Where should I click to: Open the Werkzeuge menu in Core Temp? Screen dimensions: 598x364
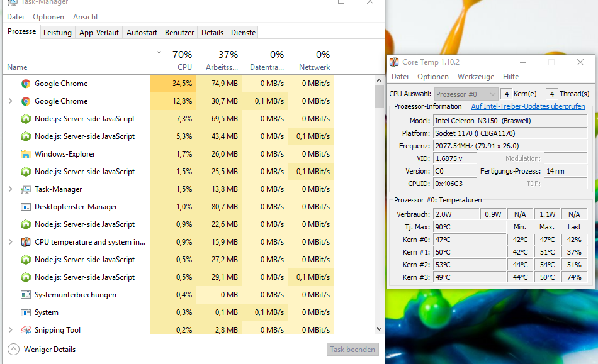pyautogui.click(x=476, y=77)
